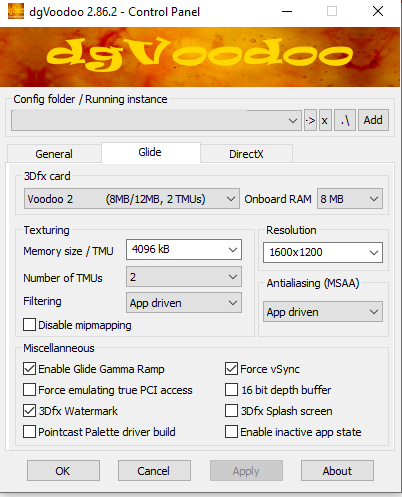Image resolution: width=402 pixels, height=497 pixels.
Task: Open the Resolution 1600x1200 dropdown
Action: click(x=323, y=252)
